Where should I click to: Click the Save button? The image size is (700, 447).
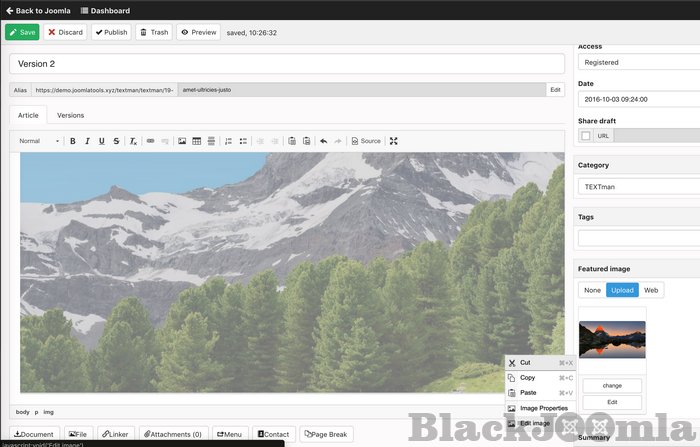point(22,32)
